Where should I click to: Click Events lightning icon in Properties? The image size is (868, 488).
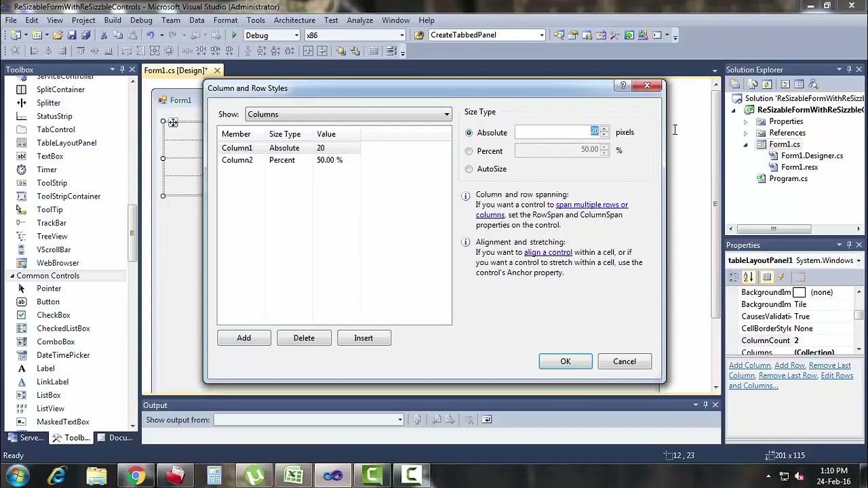tap(781, 277)
